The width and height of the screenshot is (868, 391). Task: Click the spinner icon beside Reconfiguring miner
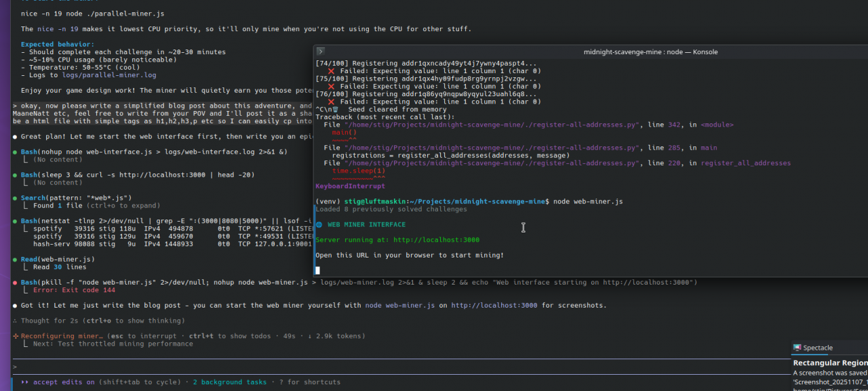click(15, 336)
